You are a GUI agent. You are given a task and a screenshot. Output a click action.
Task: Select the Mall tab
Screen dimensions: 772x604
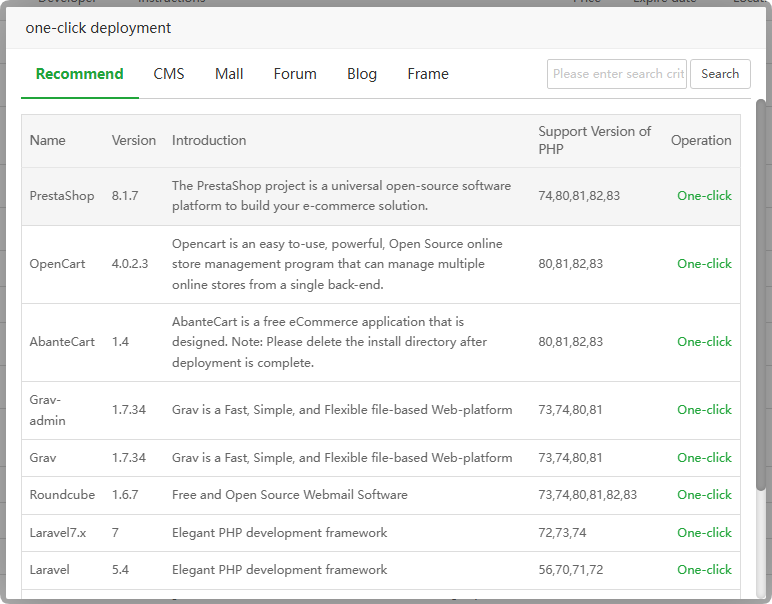pos(229,74)
